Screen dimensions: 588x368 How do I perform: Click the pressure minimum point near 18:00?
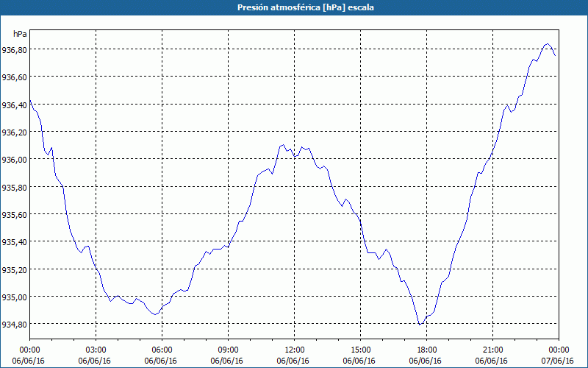(x=420, y=324)
